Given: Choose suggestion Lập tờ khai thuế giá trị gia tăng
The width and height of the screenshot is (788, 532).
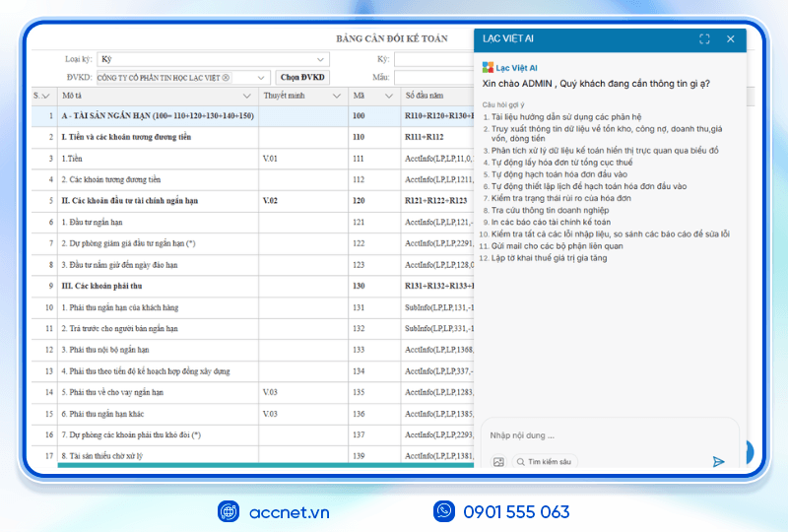Looking at the screenshot, I should click(x=549, y=258).
